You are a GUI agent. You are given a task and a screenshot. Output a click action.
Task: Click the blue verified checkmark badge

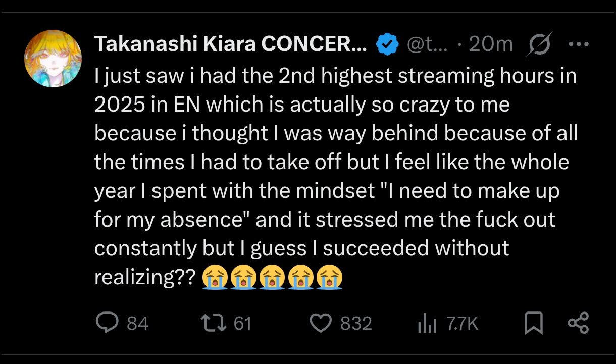387,45
